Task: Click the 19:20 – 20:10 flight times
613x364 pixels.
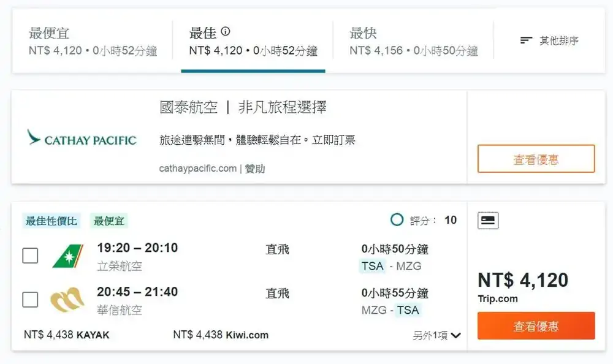Action: coord(137,248)
